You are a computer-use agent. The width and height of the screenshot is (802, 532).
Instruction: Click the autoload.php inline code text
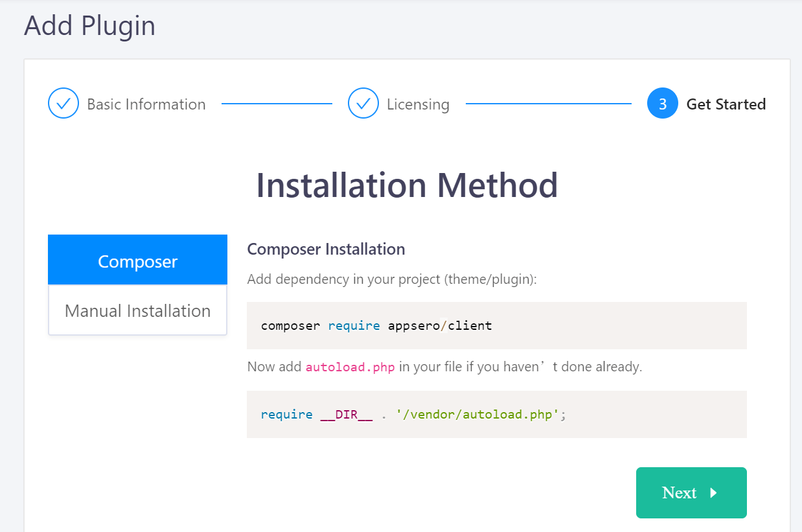pos(350,367)
